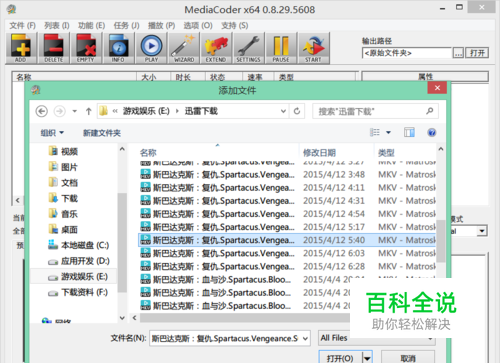Click the 新建文件夹 button
Viewport: 500px width, 363px height.
pos(102,133)
